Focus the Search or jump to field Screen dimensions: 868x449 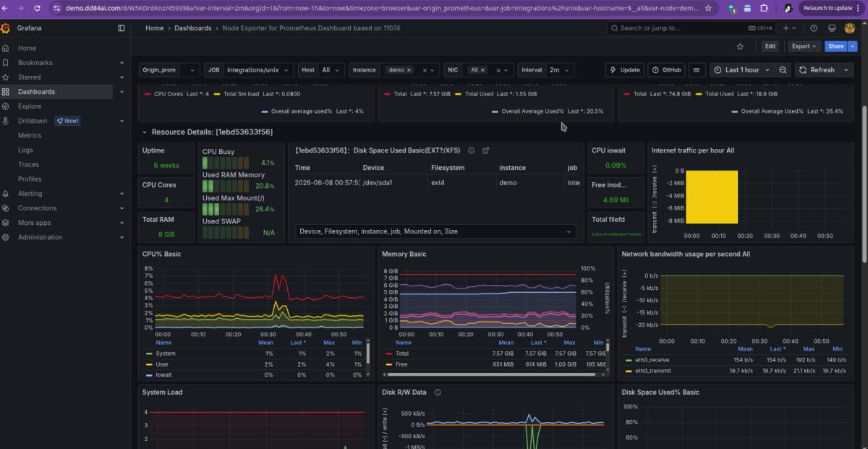tap(692, 28)
